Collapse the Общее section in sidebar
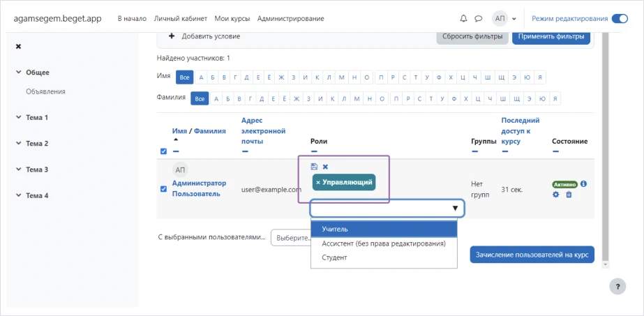The image size is (644, 316). (x=18, y=73)
